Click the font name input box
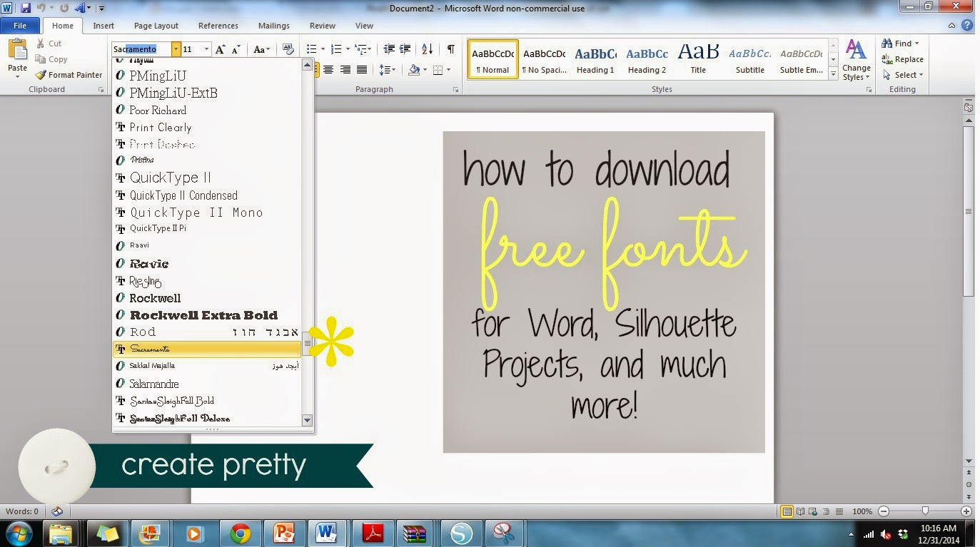980x547 pixels. pyautogui.click(x=141, y=49)
